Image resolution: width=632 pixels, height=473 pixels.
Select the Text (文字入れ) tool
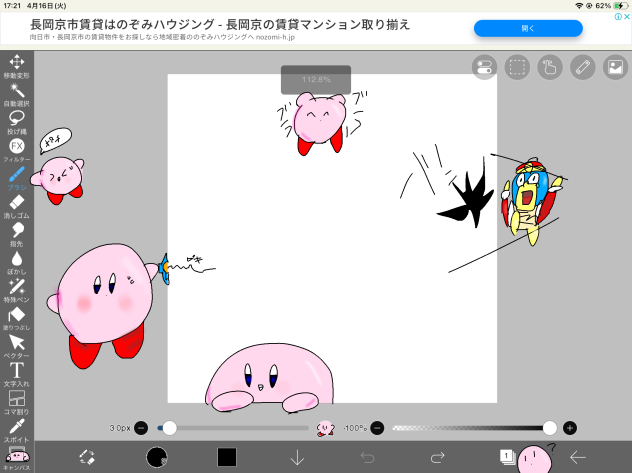[17, 374]
